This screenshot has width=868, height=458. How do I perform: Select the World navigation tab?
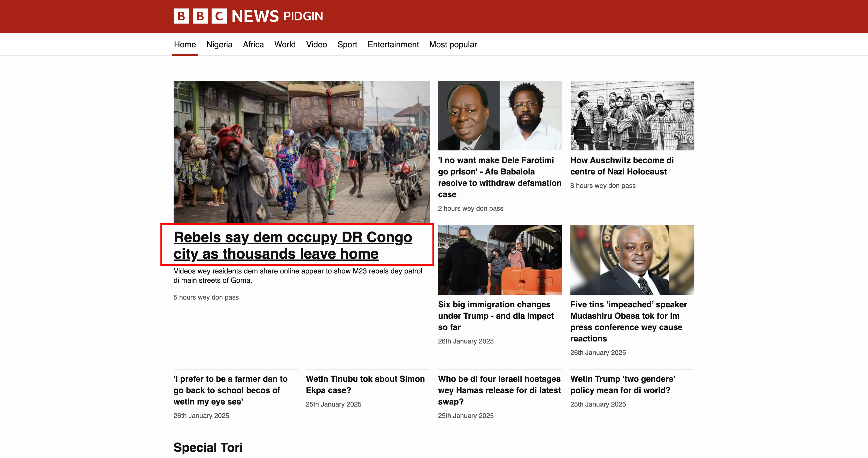coord(285,44)
